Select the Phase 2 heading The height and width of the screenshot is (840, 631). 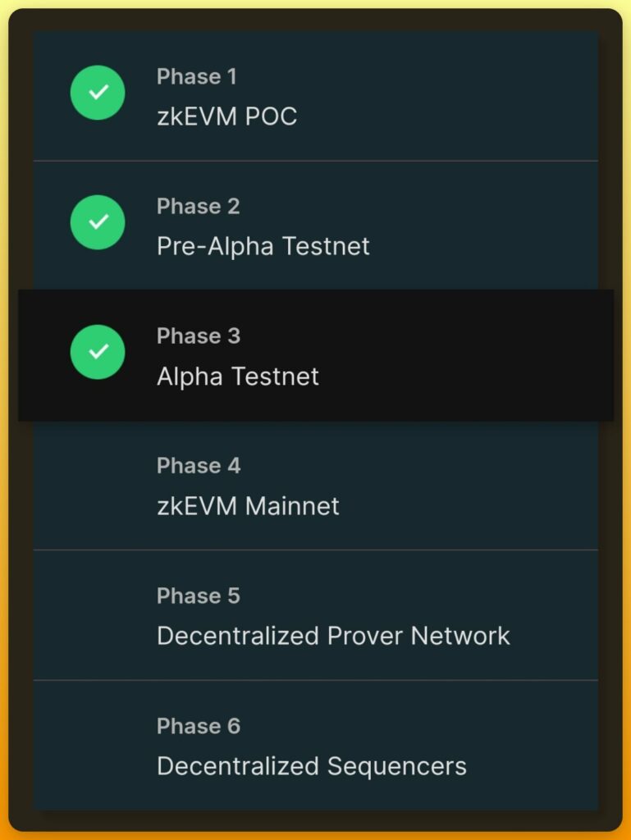coord(199,206)
